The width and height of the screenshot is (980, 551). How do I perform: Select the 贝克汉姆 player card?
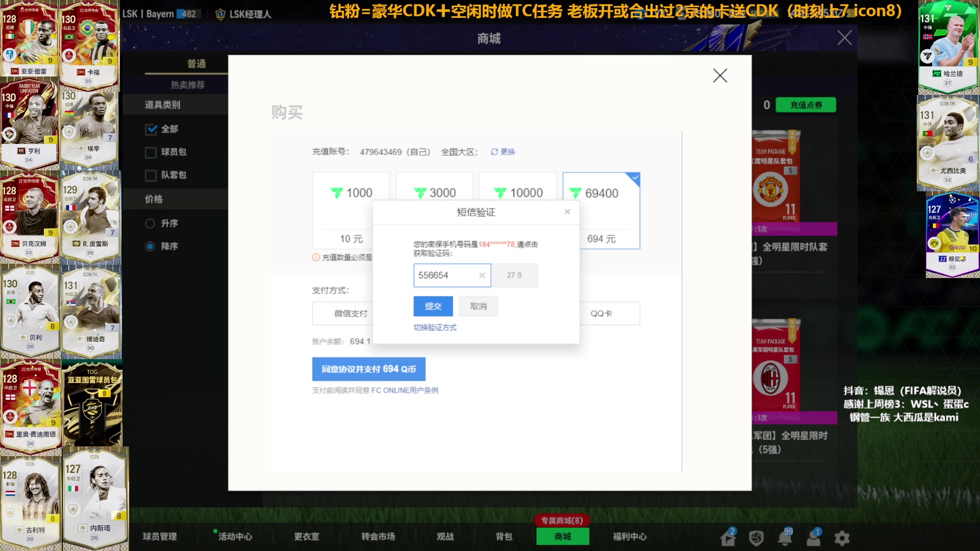click(30, 217)
